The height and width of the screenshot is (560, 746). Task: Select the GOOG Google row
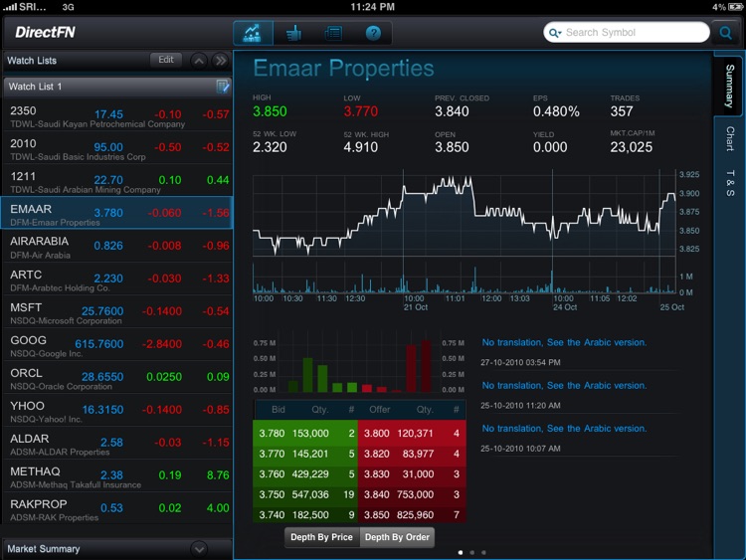117,345
